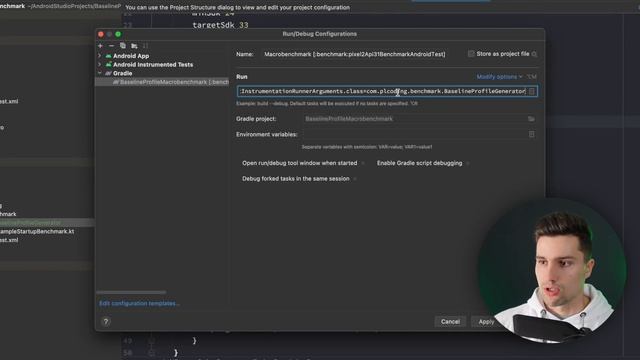Viewport: 640px width, 360px height.
Task: Expand the Run tasks field editor icon
Action: pyautogui.click(x=531, y=91)
